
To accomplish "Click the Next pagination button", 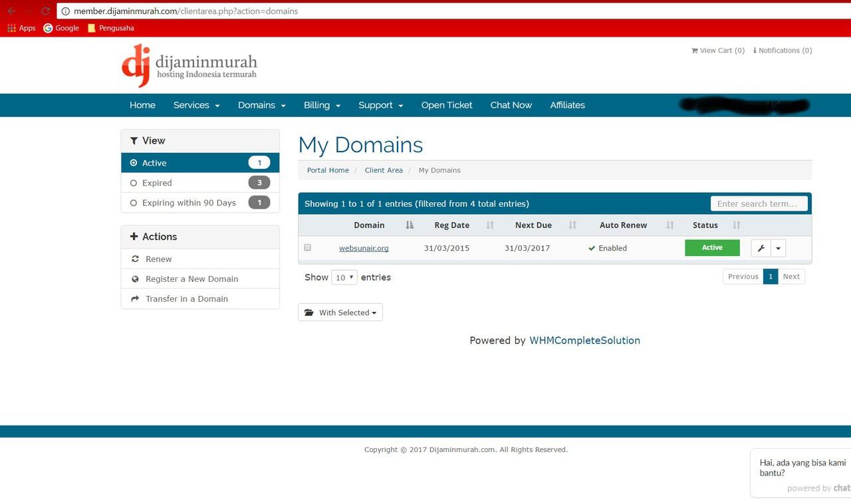I will 791,277.
